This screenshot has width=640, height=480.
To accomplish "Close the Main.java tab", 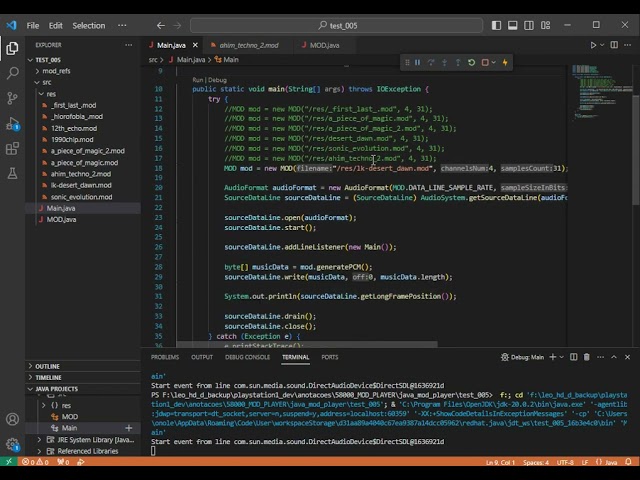I will [196, 45].
